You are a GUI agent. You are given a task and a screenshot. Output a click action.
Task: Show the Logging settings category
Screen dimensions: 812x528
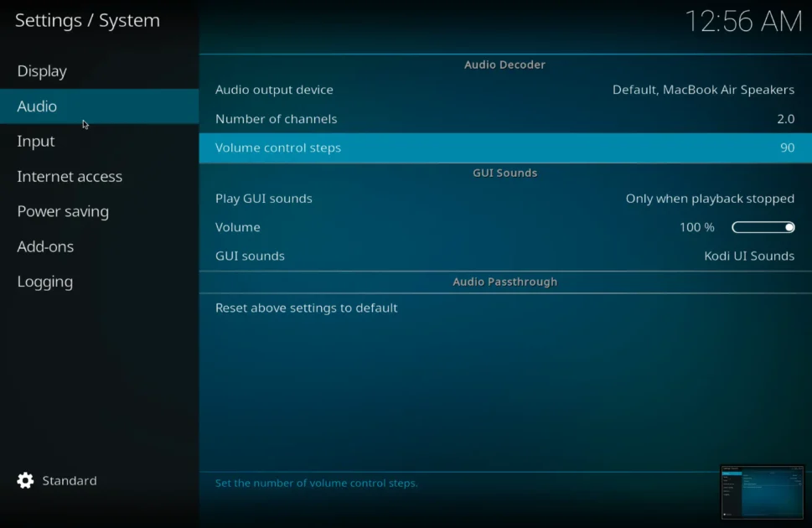(x=45, y=282)
